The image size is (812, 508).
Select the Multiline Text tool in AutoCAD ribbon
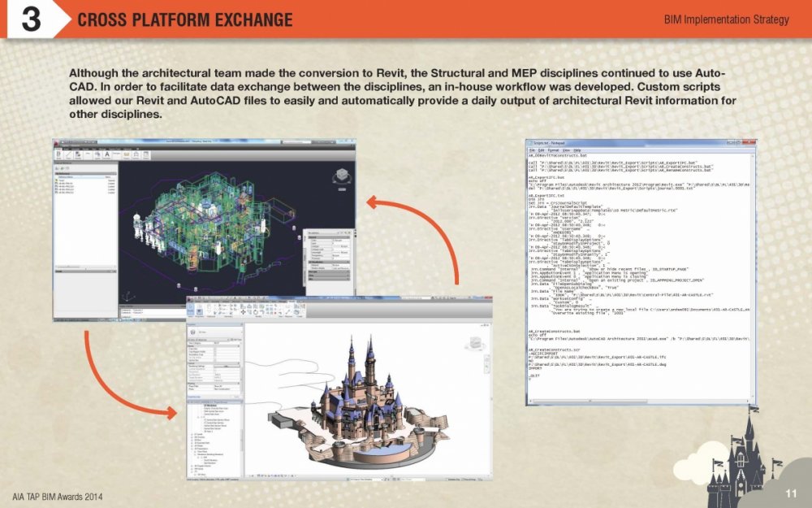pyautogui.click(x=106, y=154)
